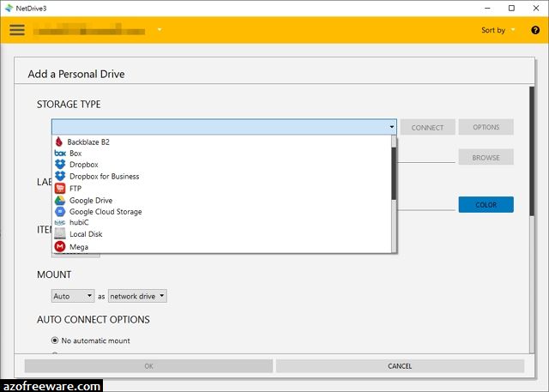Click the red Mega icon
This screenshot has width=549, height=392.
click(x=60, y=246)
